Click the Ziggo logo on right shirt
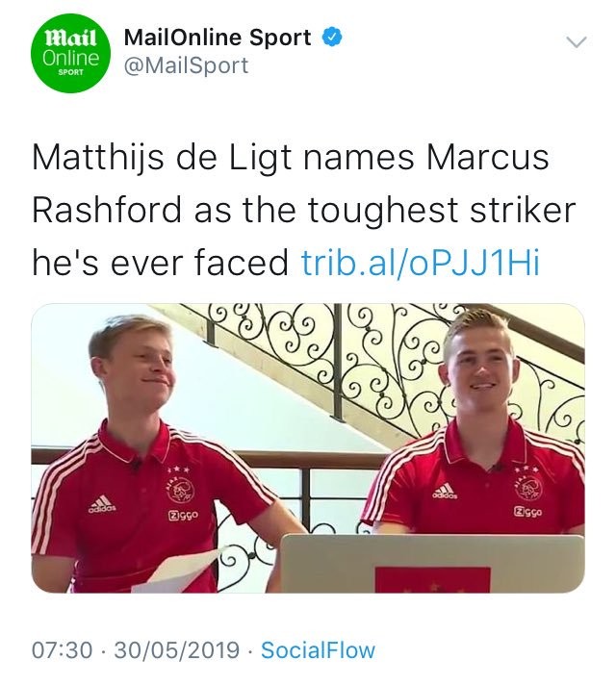 tap(528, 511)
